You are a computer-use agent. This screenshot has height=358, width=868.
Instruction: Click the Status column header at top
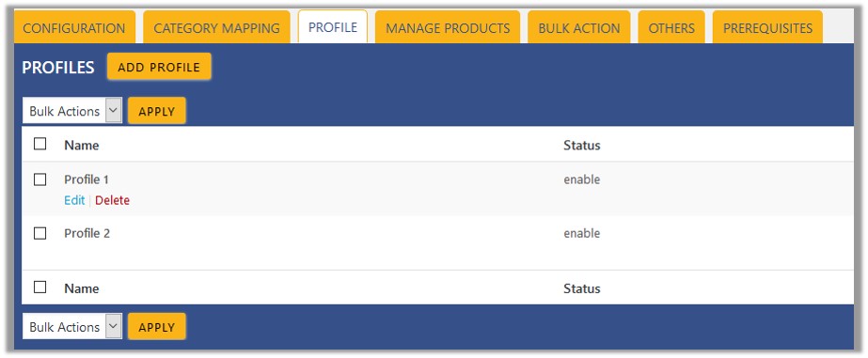tap(582, 145)
